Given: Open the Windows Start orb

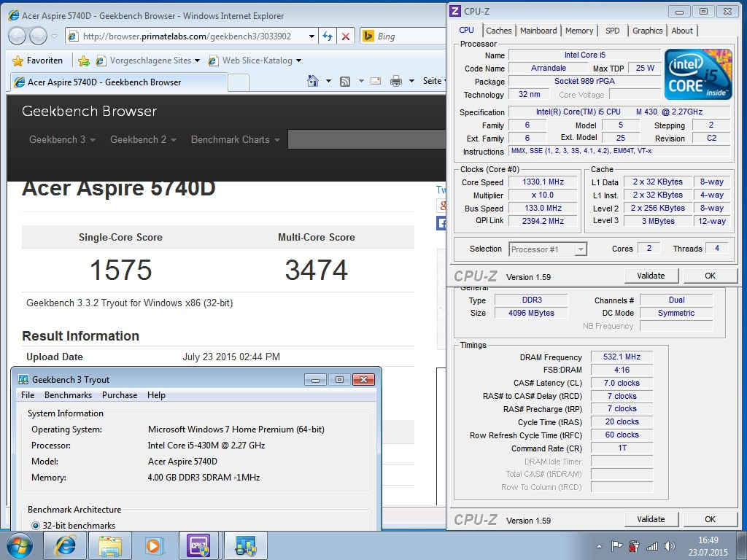Looking at the screenshot, I should (20, 545).
